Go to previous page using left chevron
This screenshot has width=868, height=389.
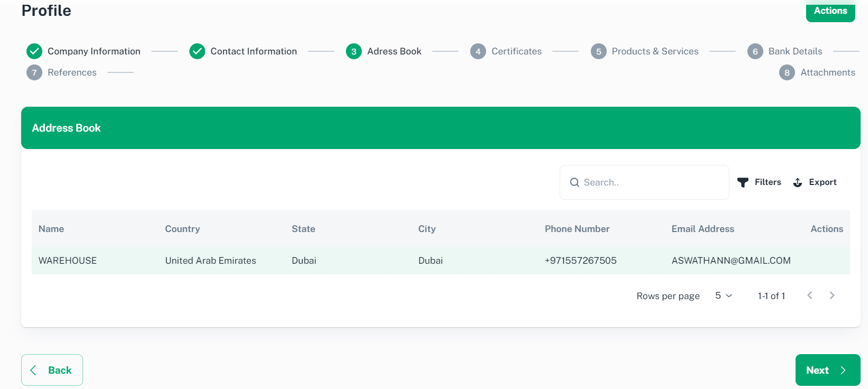coord(809,295)
